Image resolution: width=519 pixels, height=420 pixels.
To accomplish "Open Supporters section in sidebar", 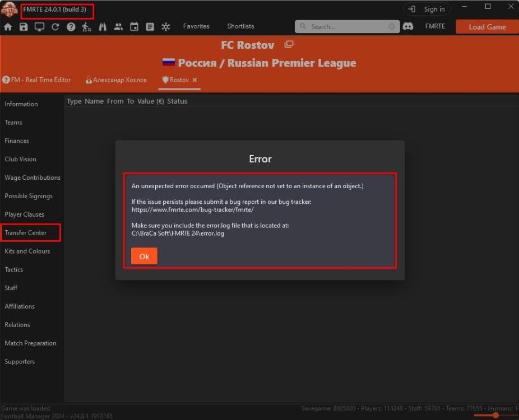I will click(x=20, y=361).
